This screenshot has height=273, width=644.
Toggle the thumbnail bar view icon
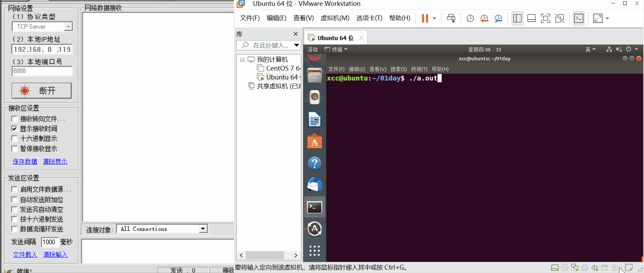[x=531, y=18]
